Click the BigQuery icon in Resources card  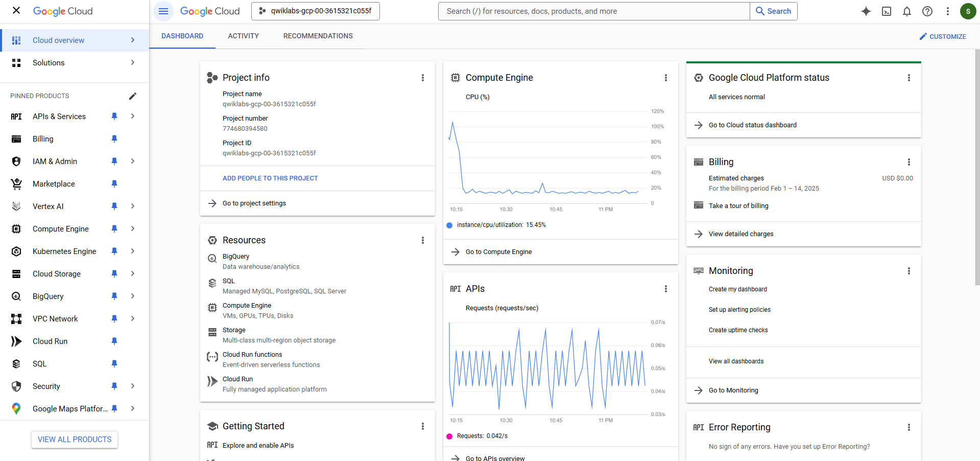(212, 259)
